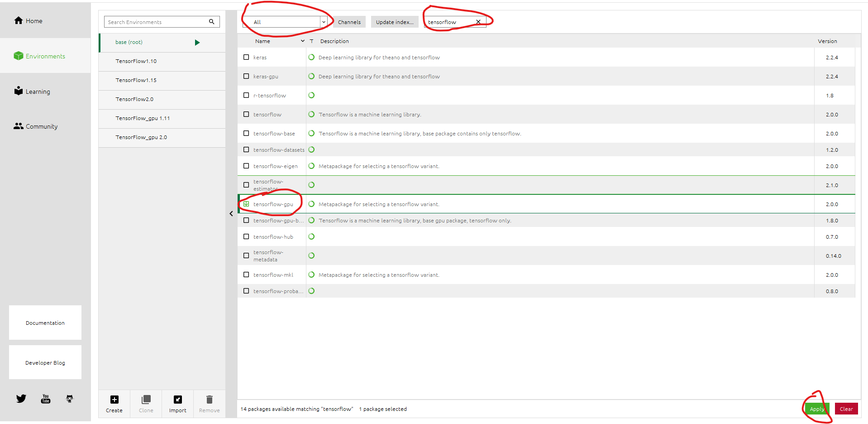868x424 pixels.
Task: Sort packages by the Name column arrow
Action: coord(302,41)
